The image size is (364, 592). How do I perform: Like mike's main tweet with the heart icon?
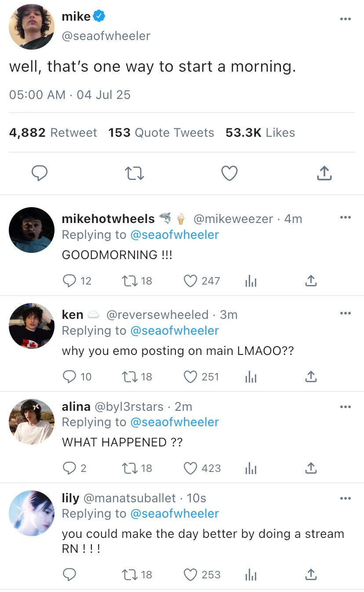coord(229,173)
